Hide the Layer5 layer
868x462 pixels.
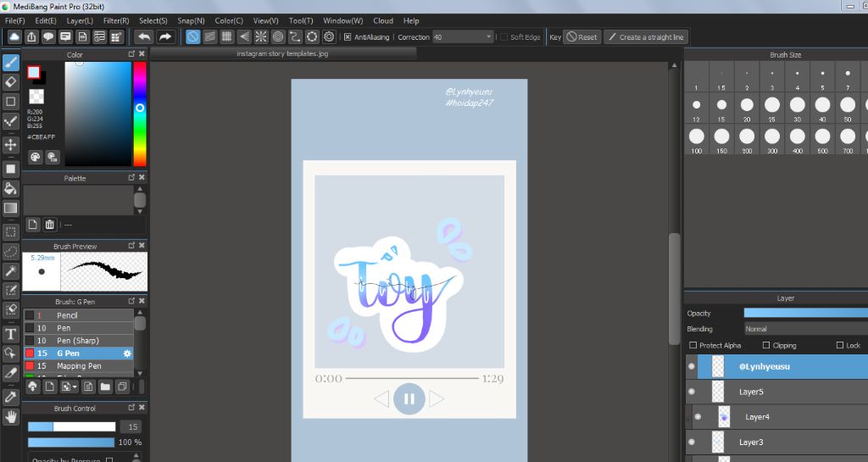692,392
